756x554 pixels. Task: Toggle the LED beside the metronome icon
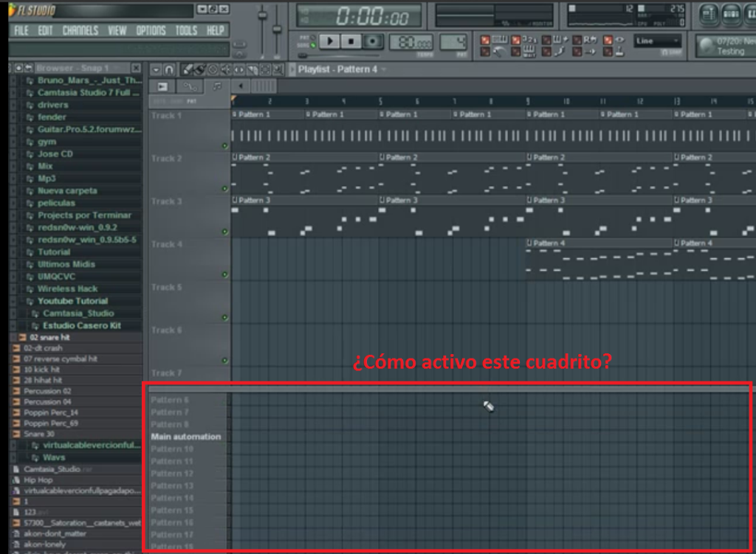[485, 52]
